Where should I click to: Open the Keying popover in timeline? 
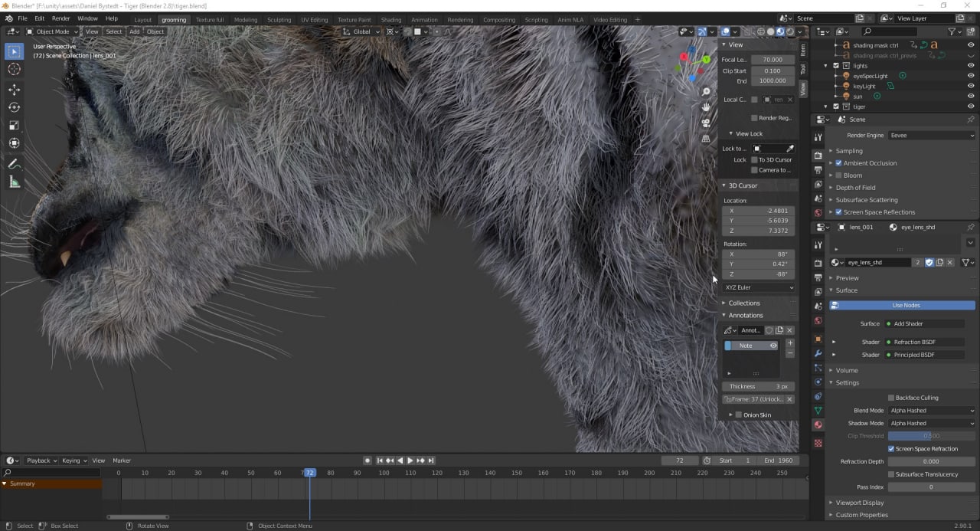(x=73, y=461)
